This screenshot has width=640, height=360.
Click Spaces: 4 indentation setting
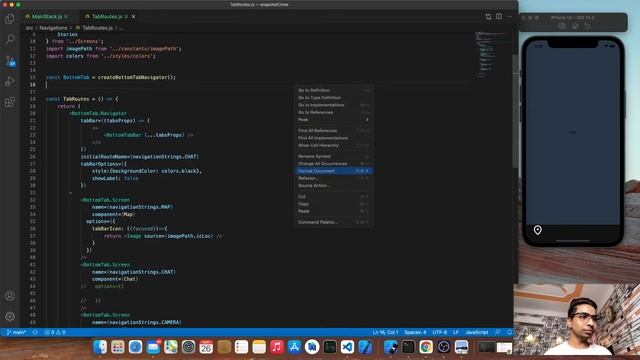click(x=415, y=332)
